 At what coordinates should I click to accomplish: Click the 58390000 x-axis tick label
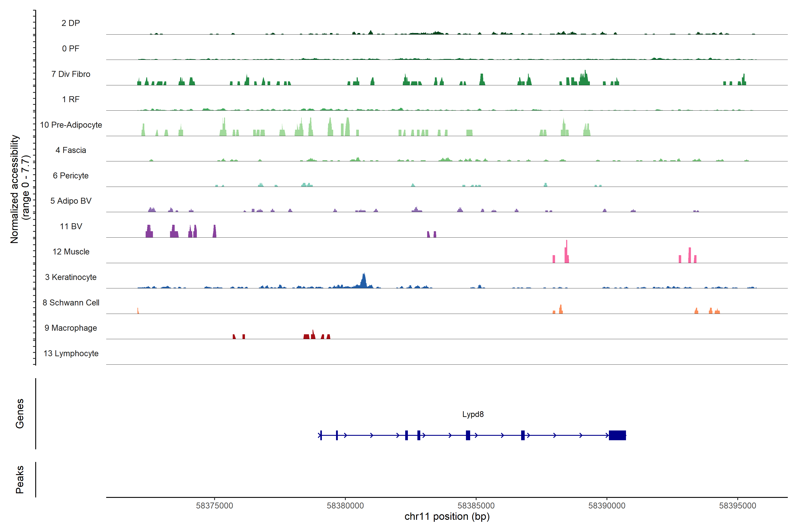[x=607, y=506]
